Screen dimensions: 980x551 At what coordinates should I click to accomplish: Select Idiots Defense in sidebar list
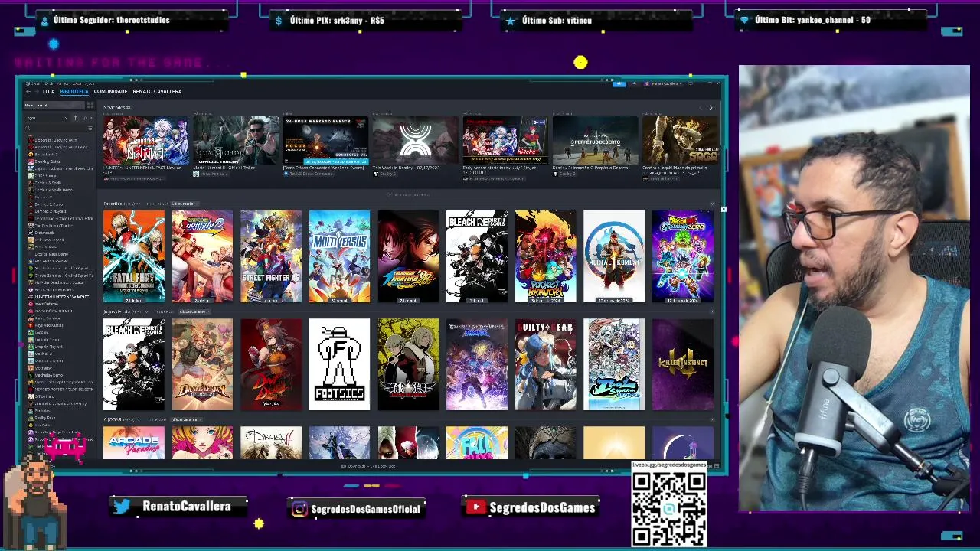pyautogui.click(x=47, y=304)
